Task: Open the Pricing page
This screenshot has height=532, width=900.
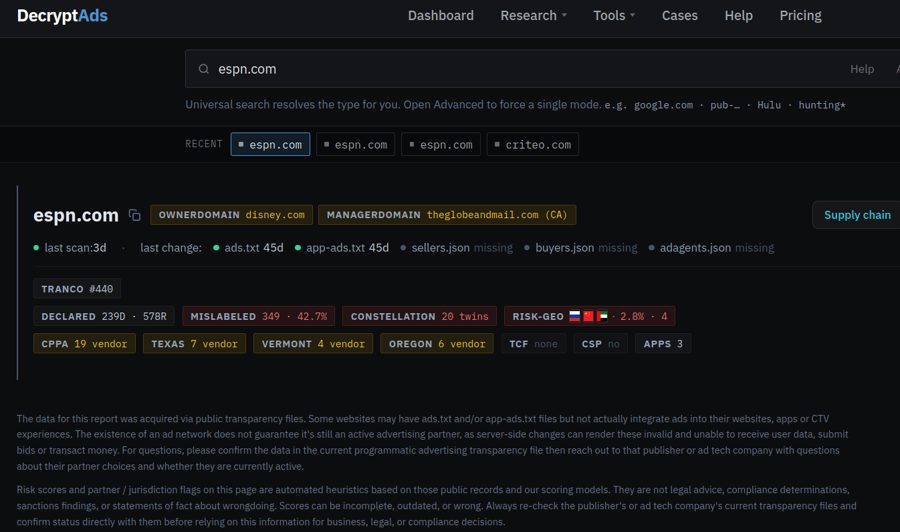Action: [800, 15]
